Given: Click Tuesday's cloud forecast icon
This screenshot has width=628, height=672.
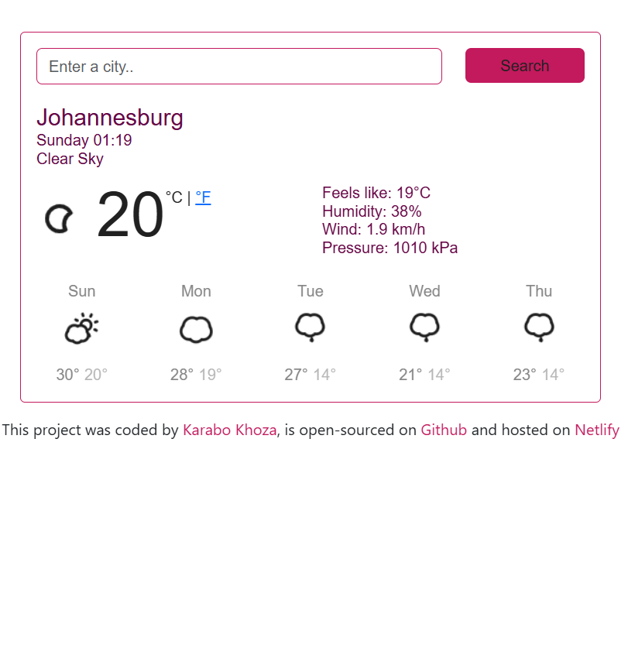Looking at the screenshot, I should coord(310,327).
